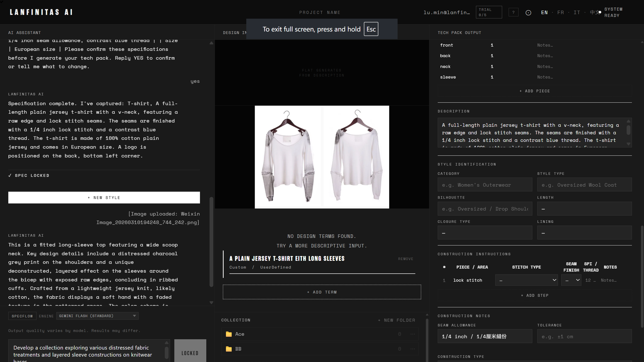Open the circular account icon in header
The height and width of the screenshot is (362, 644).
pyautogui.click(x=528, y=13)
